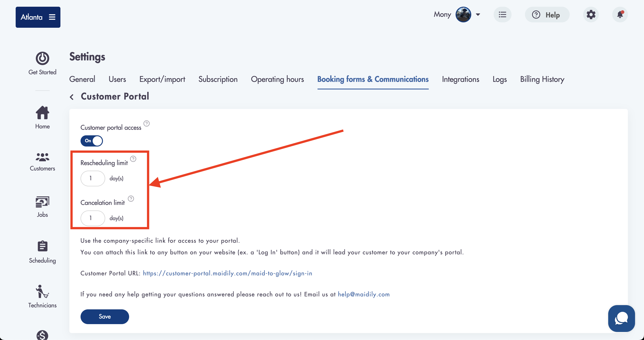Screen dimensions: 644x340
Task: Open the Logs tab
Action: tap(499, 79)
